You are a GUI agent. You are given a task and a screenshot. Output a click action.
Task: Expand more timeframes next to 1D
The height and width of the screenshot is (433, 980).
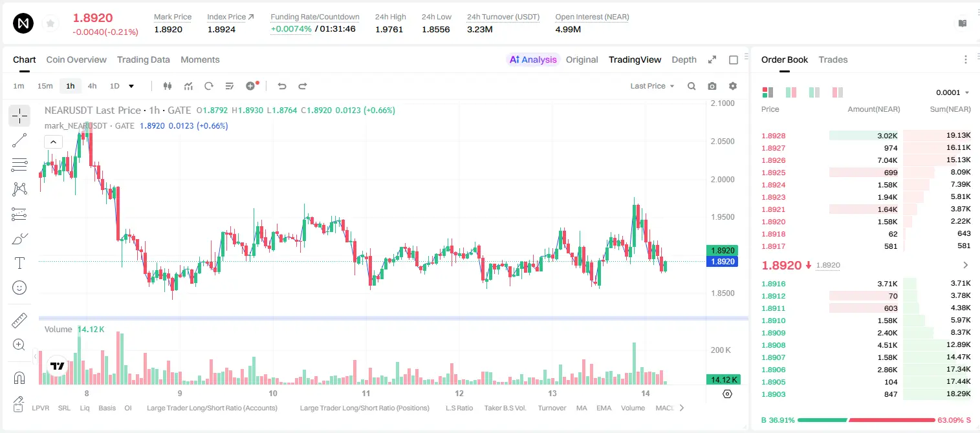click(131, 86)
